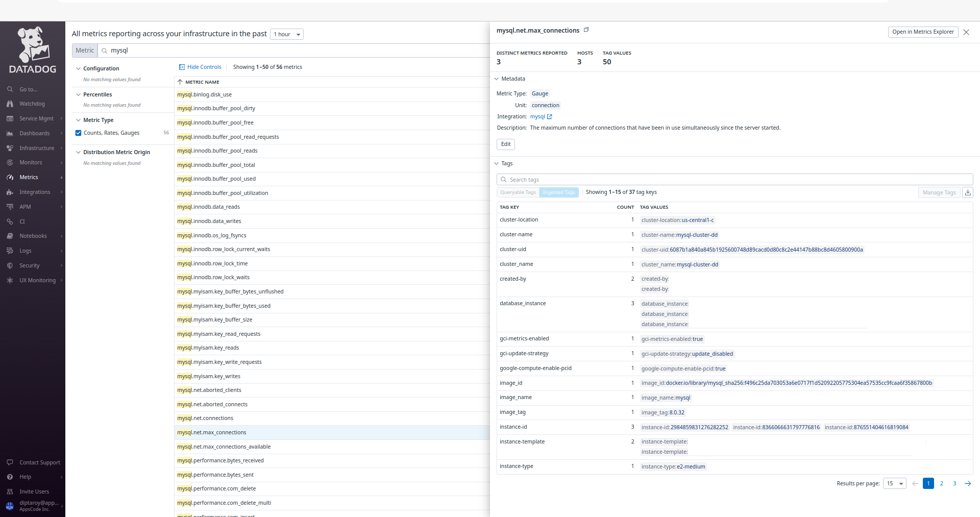Collapse the Metadata section
Image resolution: width=980 pixels, height=517 pixels.
[497, 79]
